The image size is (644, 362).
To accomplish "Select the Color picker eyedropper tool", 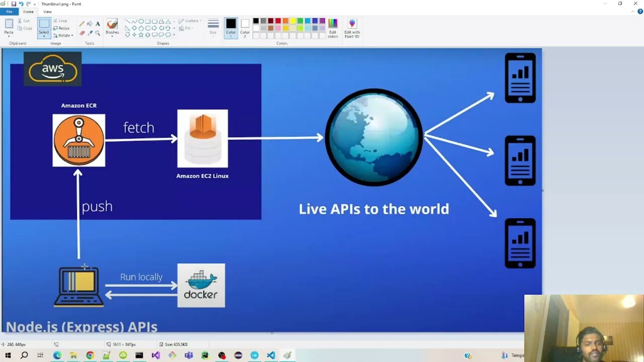I will pos(90,33).
